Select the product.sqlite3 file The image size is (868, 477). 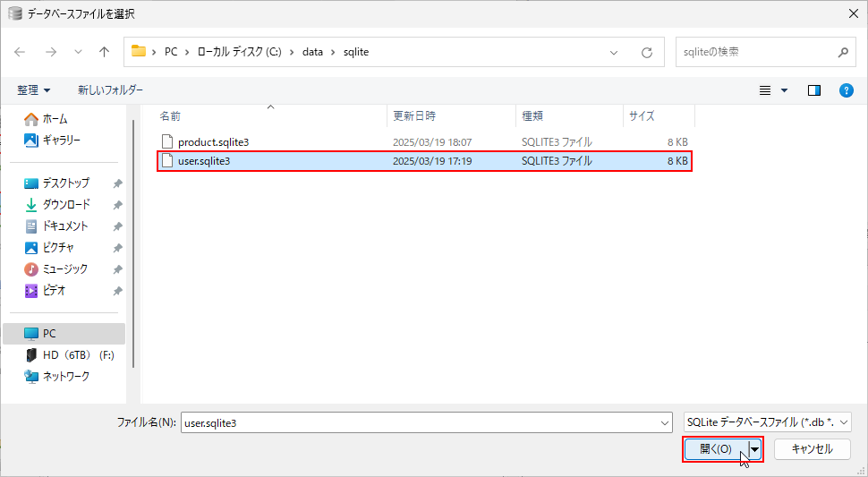(213, 141)
